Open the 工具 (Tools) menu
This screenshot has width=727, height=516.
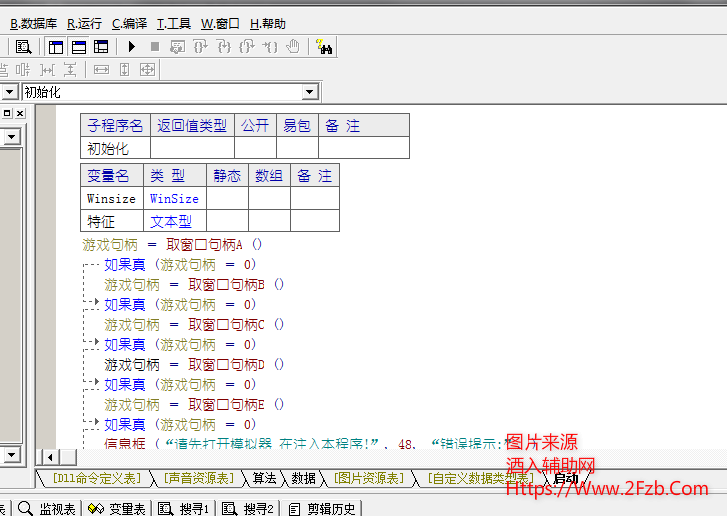click(174, 23)
